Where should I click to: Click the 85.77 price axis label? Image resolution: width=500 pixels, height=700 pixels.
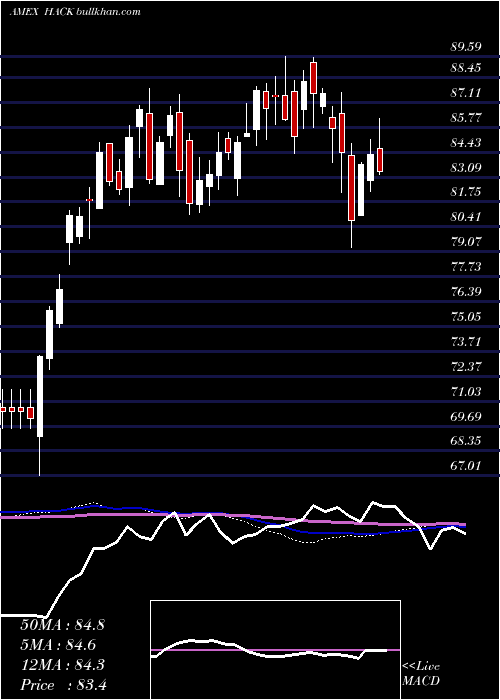(x=466, y=118)
